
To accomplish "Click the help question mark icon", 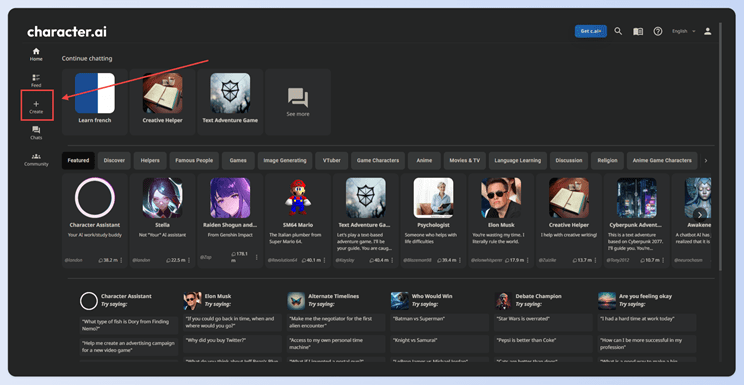I will click(658, 31).
